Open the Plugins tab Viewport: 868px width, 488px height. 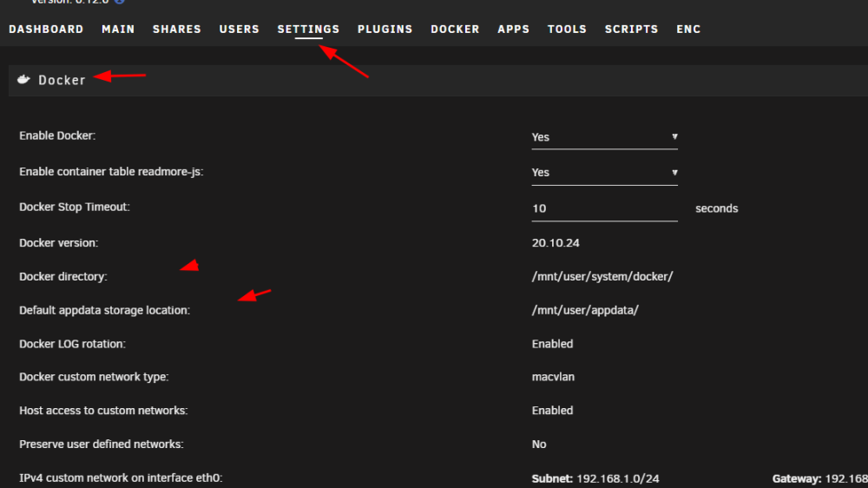pyautogui.click(x=385, y=30)
